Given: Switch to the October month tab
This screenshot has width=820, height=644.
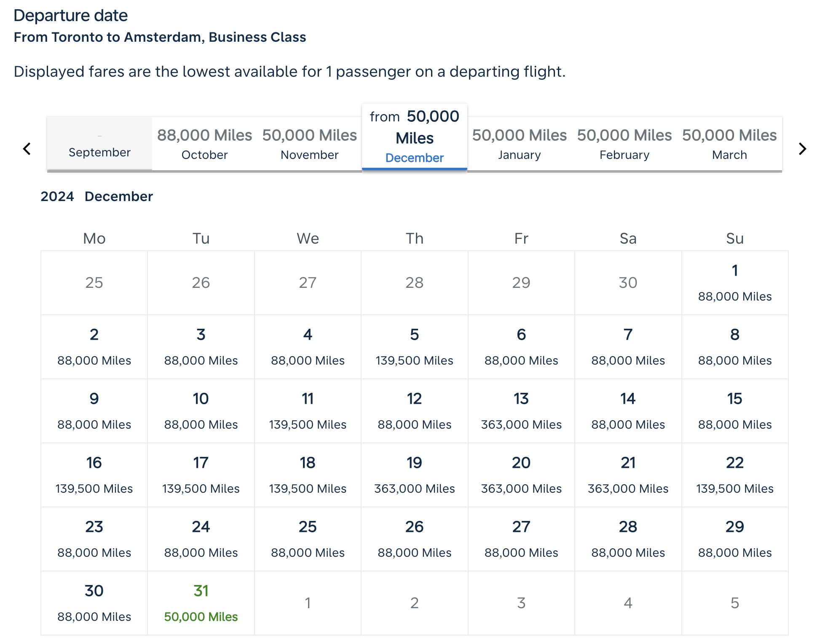Looking at the screenshot, I should tap(204, 144).
